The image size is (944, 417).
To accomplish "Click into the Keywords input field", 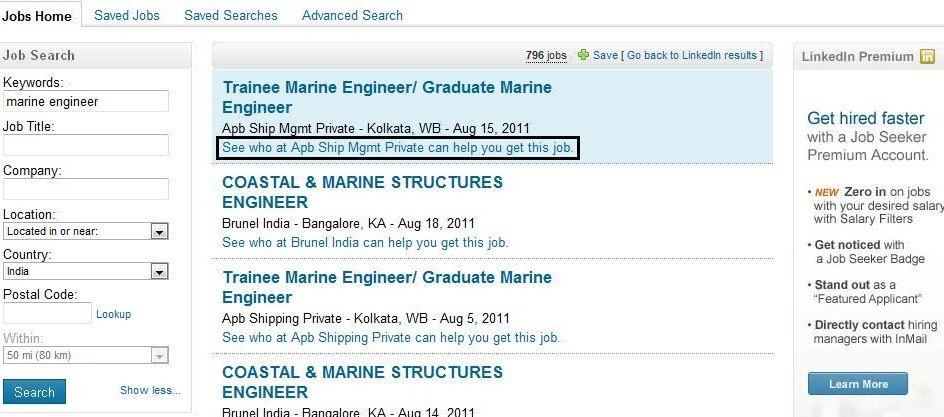I will [85, 101].
